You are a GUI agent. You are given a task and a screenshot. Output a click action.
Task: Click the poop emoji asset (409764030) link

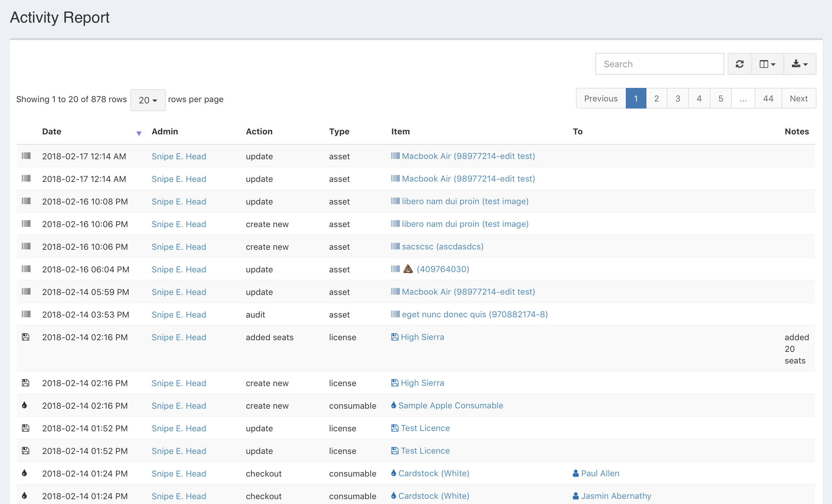click(x=436, y=269)
